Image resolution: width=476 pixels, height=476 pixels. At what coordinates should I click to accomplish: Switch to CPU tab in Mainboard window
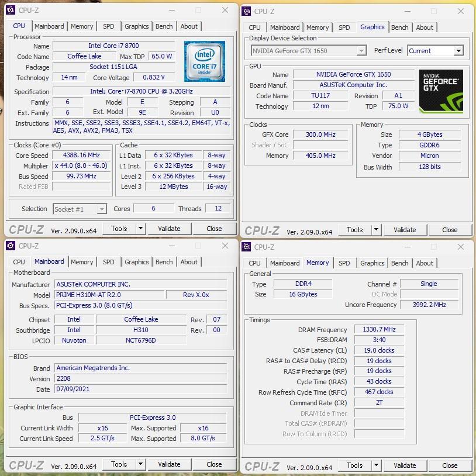(x=19, y=261)
